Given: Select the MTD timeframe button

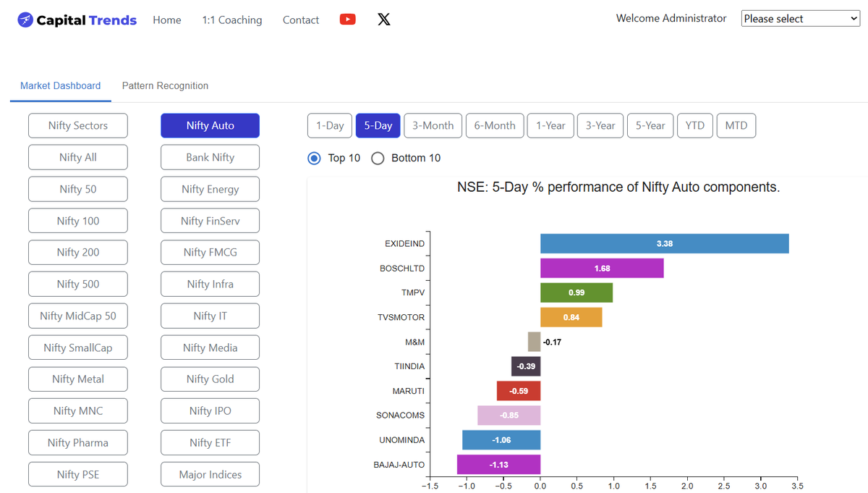Looking at the screenshot, I should pos(736,125).
